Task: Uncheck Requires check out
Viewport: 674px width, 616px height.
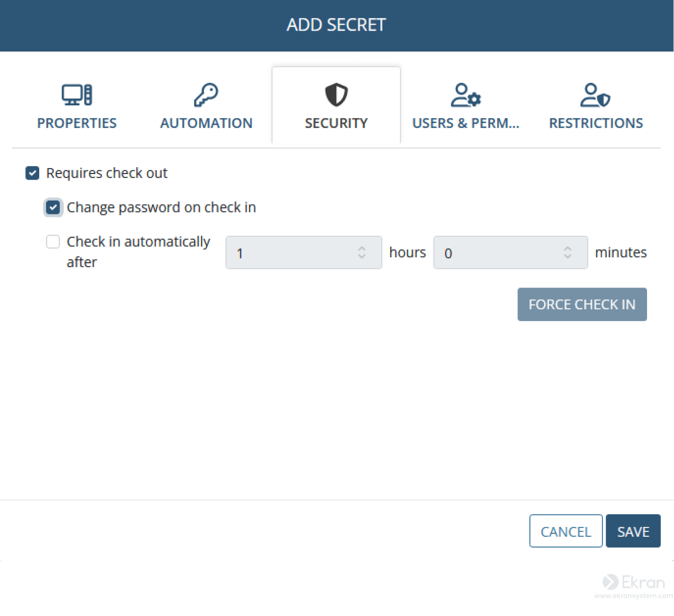Action: pos(32,173)
